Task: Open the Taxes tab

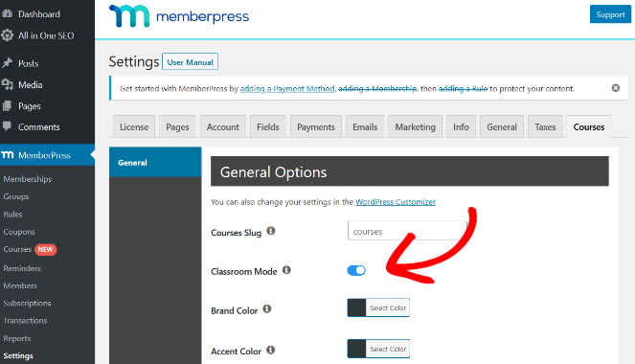Action: pyautogui.click(x=545, y=126)
